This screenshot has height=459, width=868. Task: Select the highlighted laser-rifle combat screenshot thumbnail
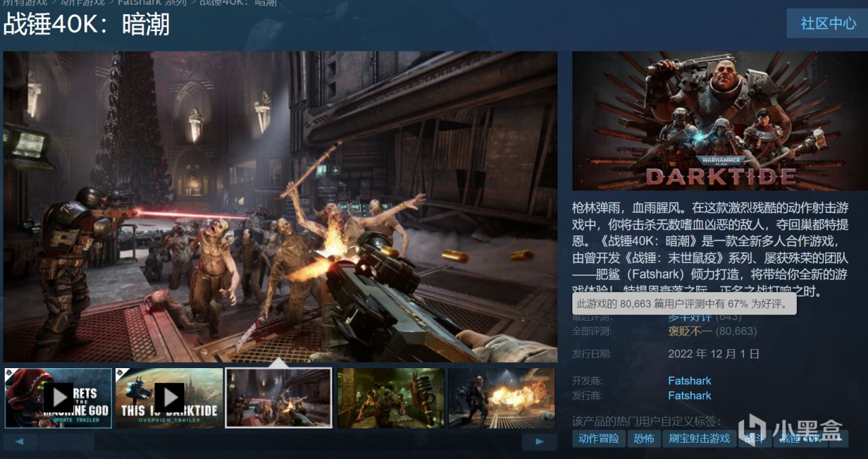pos(279,398)
